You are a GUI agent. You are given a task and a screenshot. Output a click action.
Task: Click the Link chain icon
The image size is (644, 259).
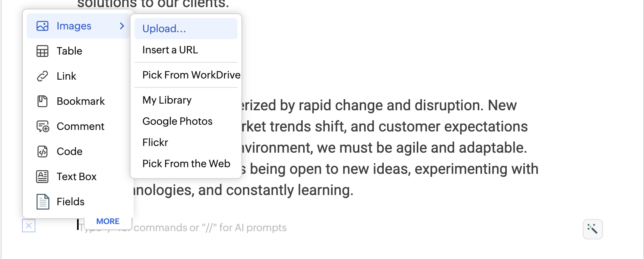42,76
